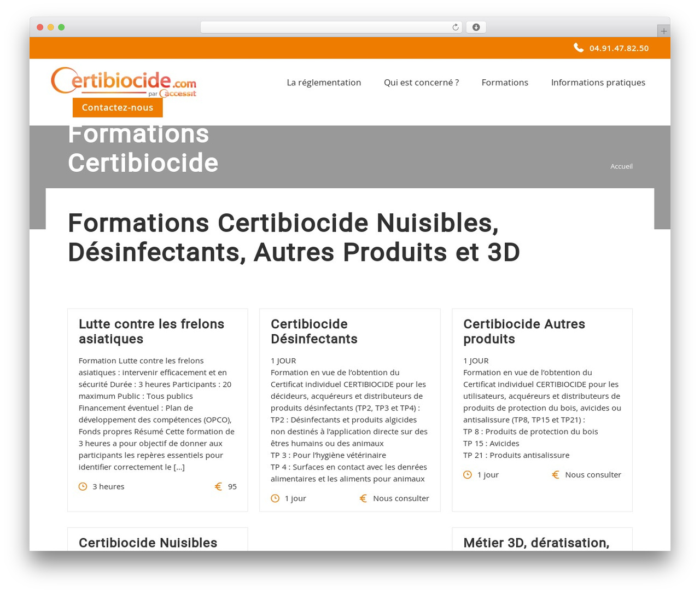
Task: Click euro icon in Certibiocide Autres produits card
Action: [556, 475]
